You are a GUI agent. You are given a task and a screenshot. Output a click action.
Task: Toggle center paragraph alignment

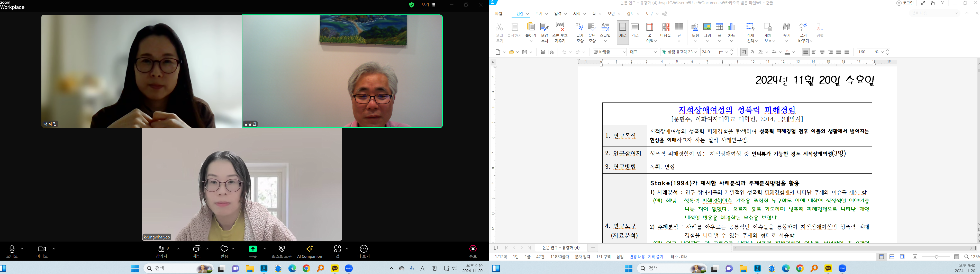822,52
